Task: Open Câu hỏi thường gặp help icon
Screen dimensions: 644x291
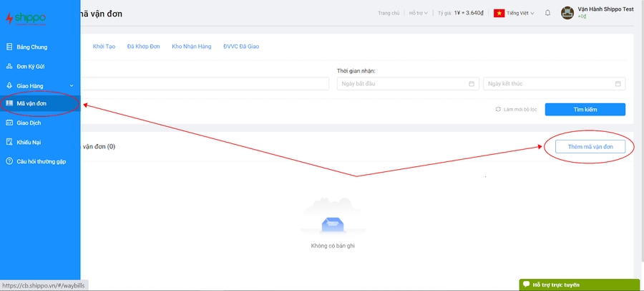Action: [9, 161]
